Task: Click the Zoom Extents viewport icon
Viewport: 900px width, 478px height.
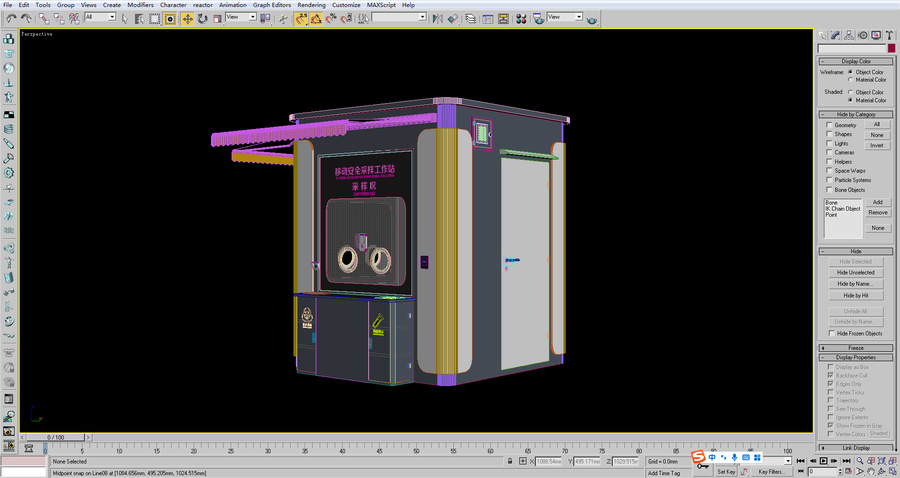Action: click(882, 461)
